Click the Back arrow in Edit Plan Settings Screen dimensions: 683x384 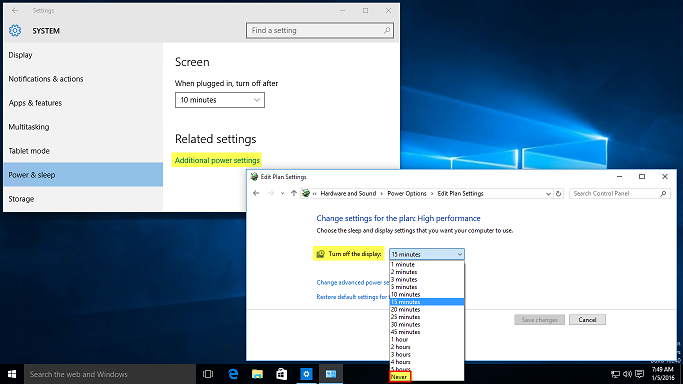256,193
